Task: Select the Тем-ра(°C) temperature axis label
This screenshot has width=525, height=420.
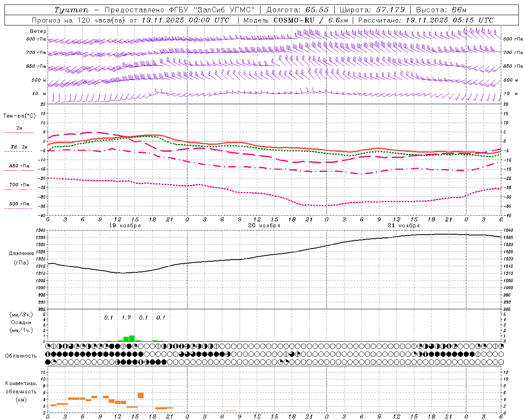Action: pyautogui.click(x=19, y=116)
